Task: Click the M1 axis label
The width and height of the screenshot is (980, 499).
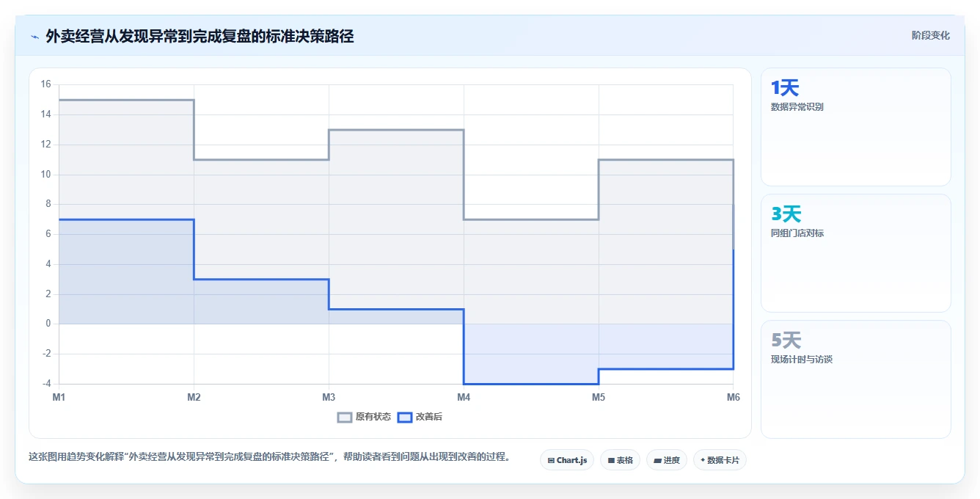Action: (59, 397)
